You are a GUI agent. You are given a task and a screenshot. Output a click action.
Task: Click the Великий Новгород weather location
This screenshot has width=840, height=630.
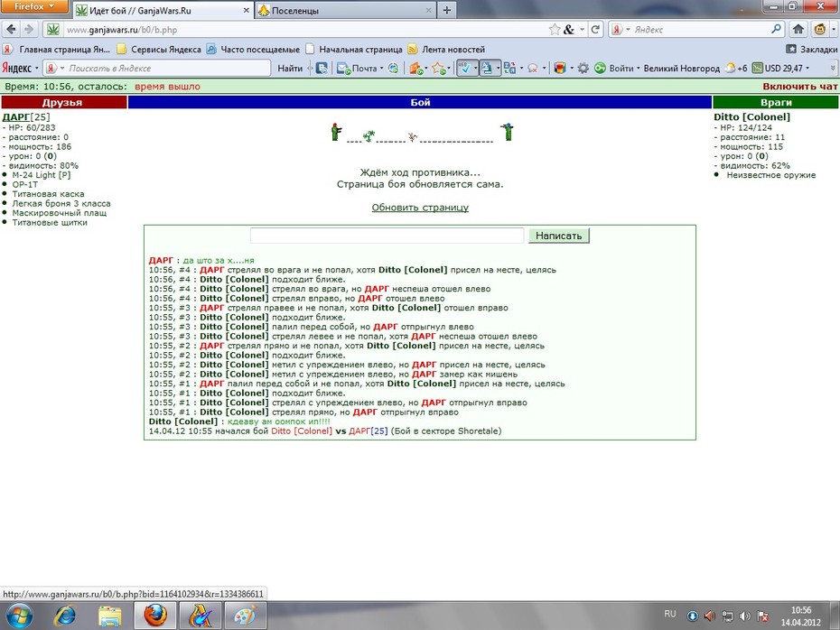pyautogui.click(x=681, y=68)
